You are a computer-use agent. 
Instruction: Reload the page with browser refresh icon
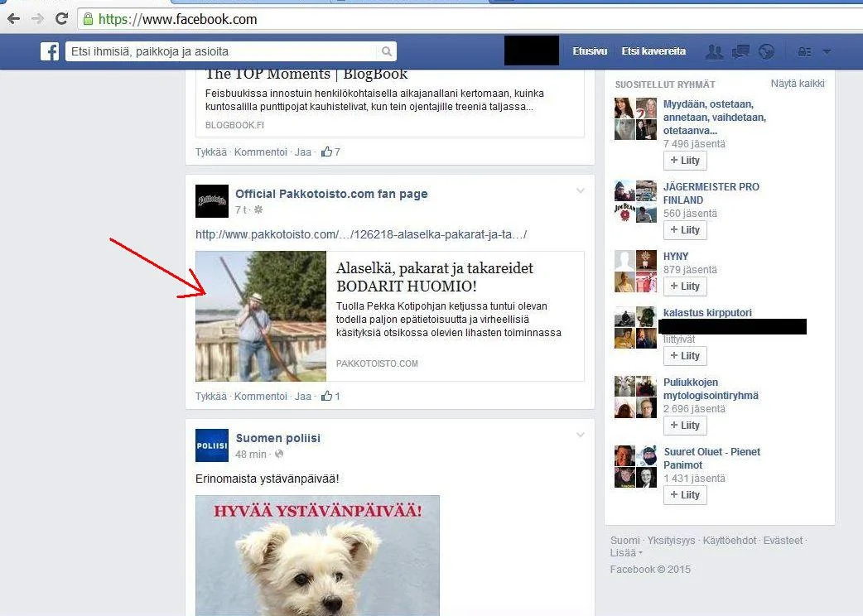click(61, 18)
